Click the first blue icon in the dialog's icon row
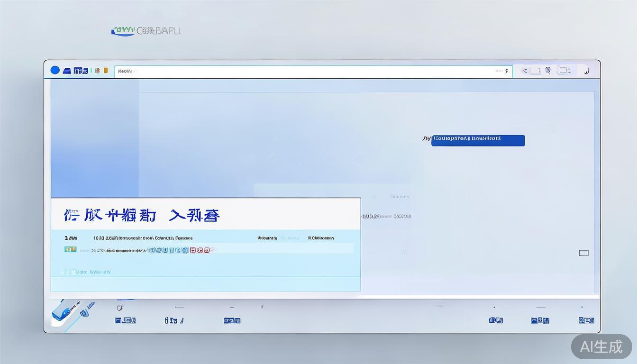Screen dimensions: 637x364 (152, 249)
